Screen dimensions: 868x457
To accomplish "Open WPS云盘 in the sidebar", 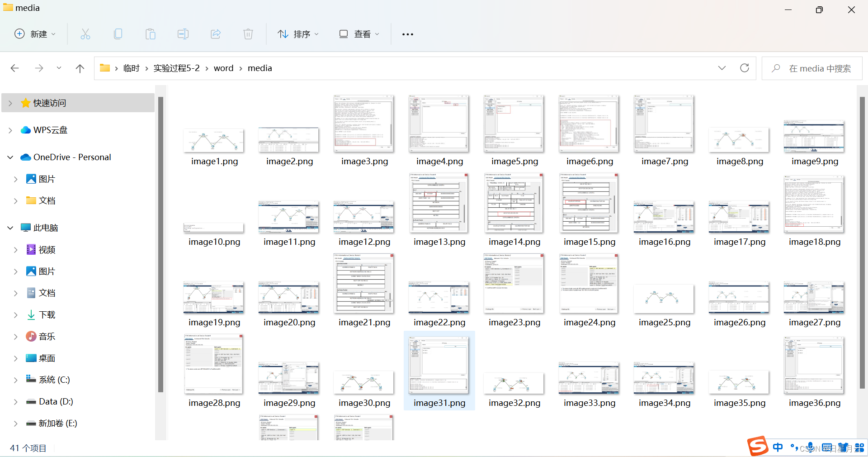I will tap(50, 130).
